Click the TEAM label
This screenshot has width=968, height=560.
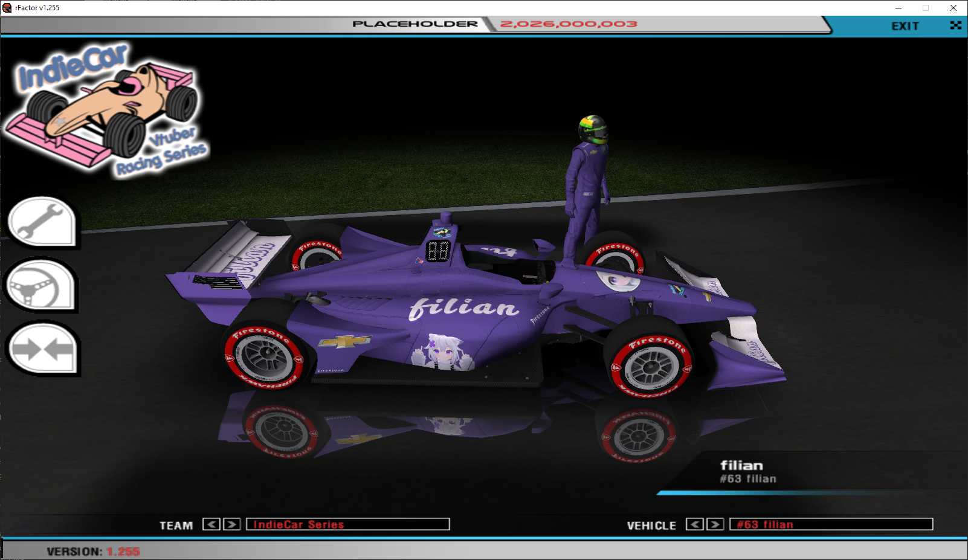coord(176,526)
